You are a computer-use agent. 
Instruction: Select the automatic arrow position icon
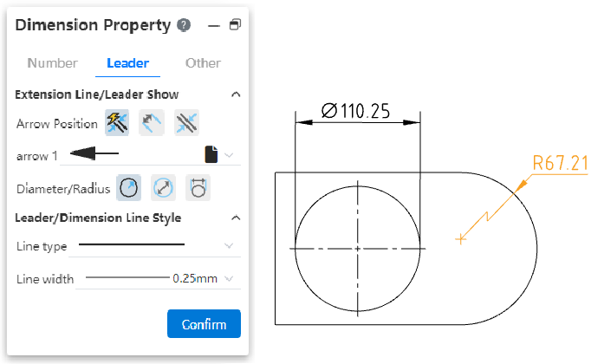117,123
